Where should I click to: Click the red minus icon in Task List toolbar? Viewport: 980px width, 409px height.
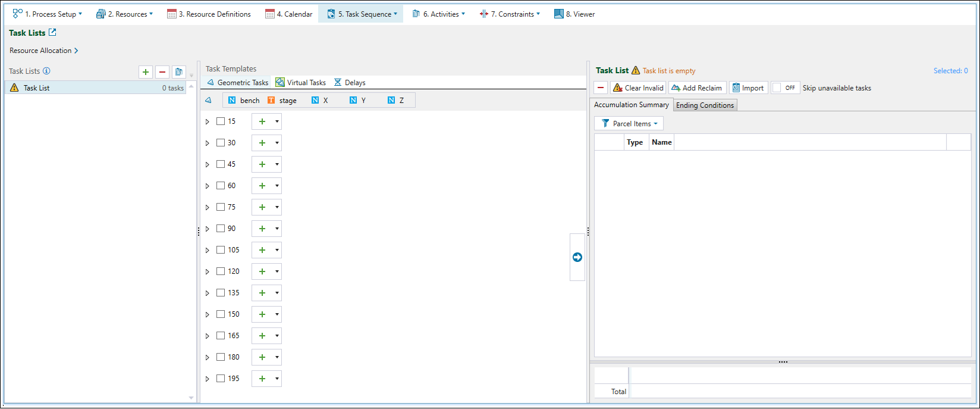pos(601,88)
